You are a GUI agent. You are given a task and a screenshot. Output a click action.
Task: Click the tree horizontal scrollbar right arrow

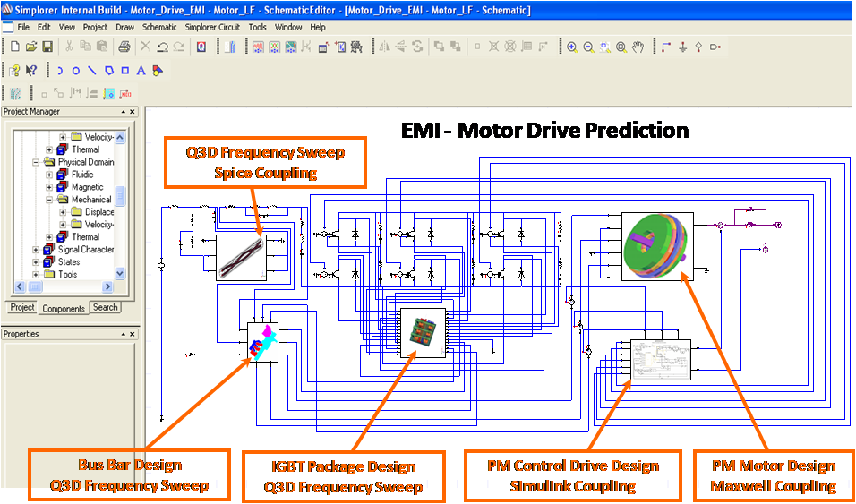click(x=107, y=286)
